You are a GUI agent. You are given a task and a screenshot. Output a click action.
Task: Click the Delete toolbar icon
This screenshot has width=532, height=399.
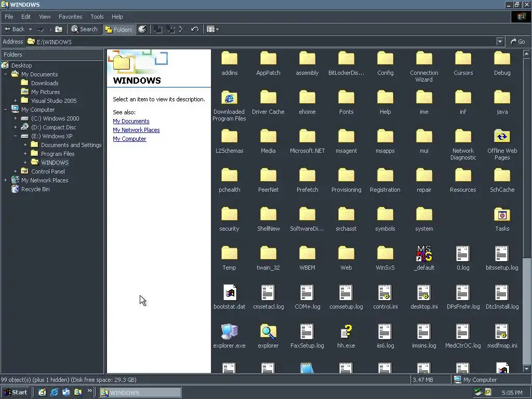click(x=182, y=29)
